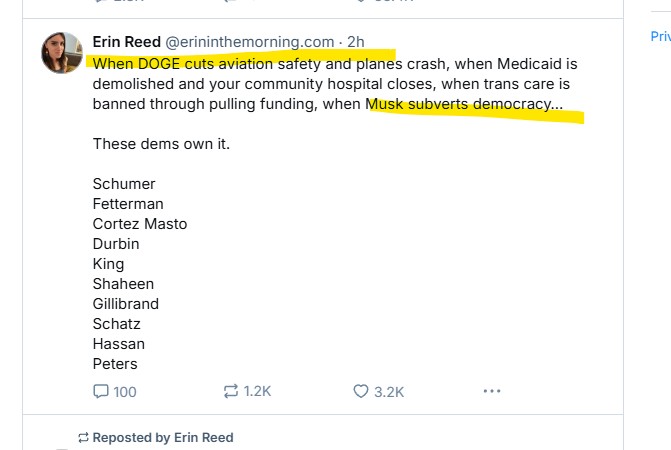Click the partially visible "Priv" link
The height and width of the screenshot is (450, 671).
pyautogui.click(x=660, y=36)
